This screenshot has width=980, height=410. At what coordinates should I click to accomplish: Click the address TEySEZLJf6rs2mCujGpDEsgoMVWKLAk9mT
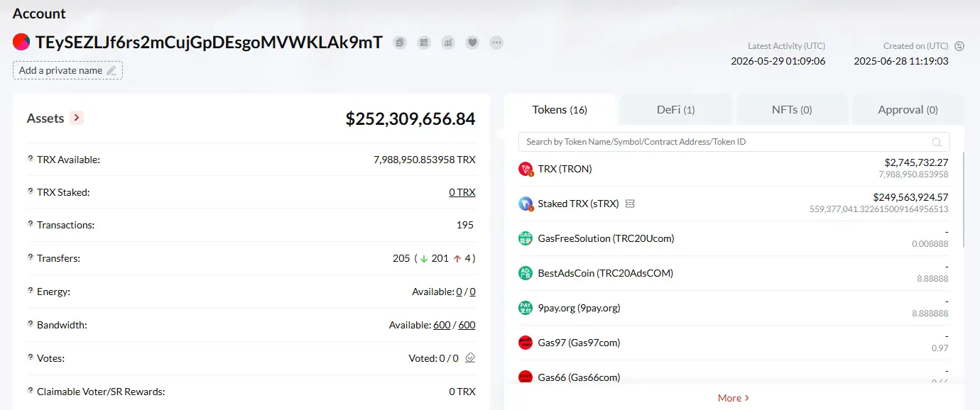coord(209,42)
